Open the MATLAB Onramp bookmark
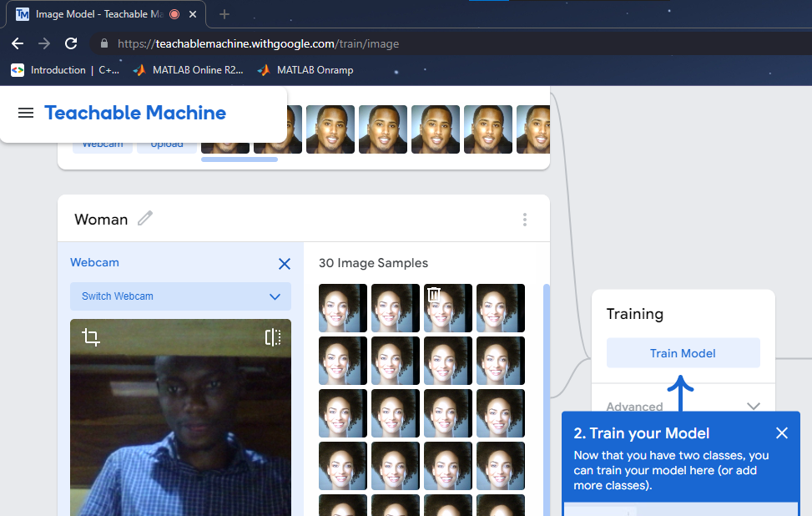Viewport: 812px width, 516px height. (x=305, y=70)
